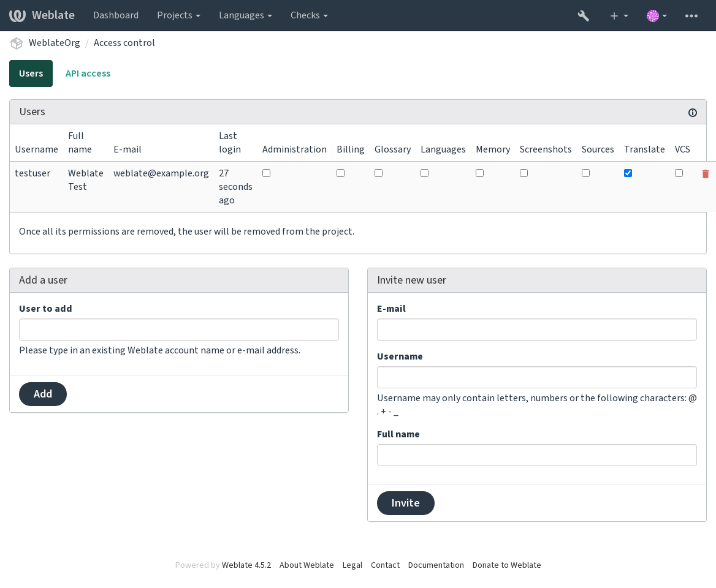Click the Invite button
The image size is (716, 588).
405,503
